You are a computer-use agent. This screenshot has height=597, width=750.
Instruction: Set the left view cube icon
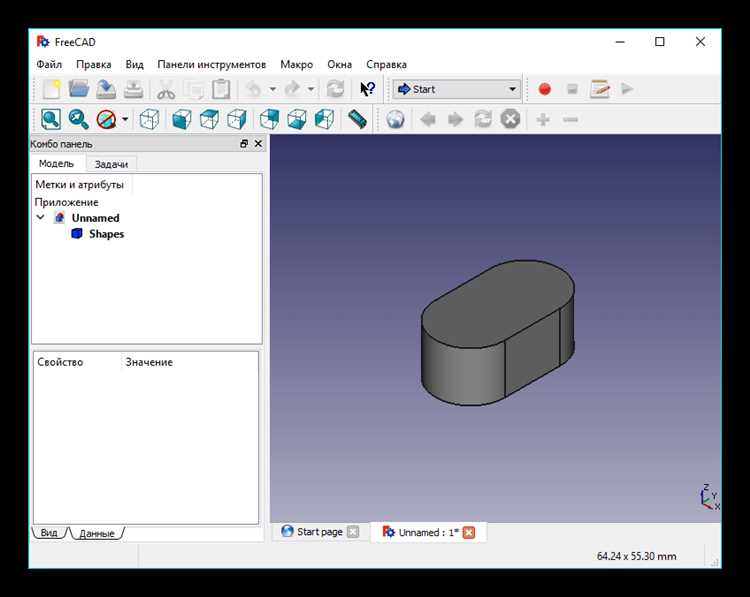(x=324, y=120)
